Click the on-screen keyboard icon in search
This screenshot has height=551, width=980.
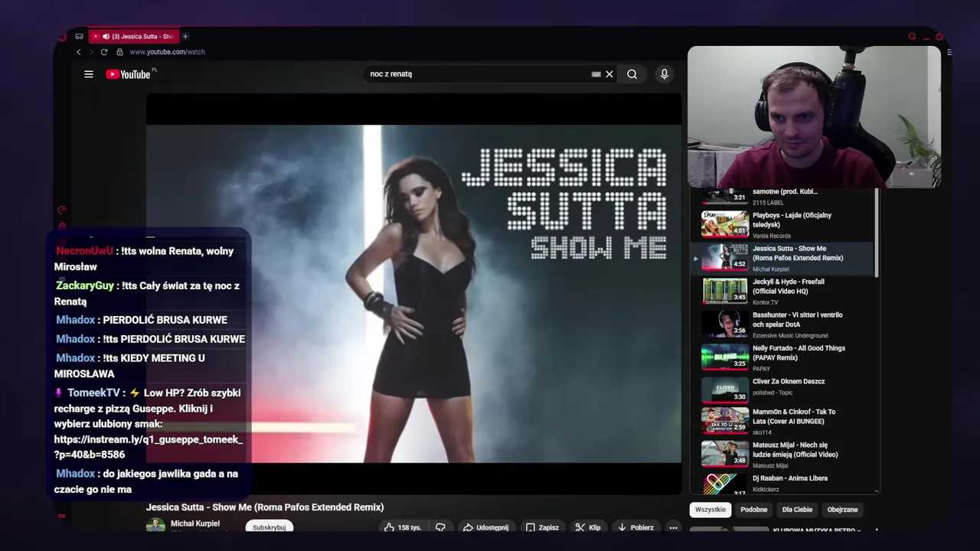coord(596,74)
